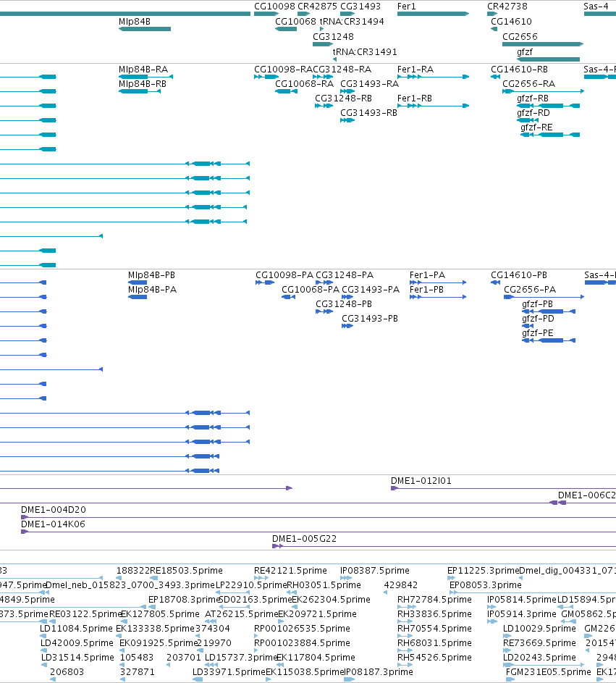
Task: Select the CG2656 gene feature
Action: [x=543, y=44]
